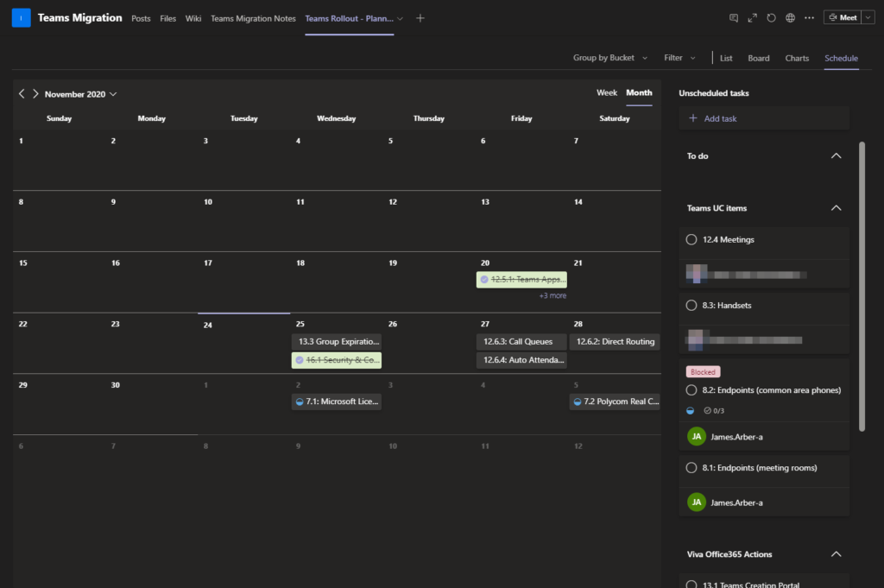
Task: Click the in-progress icon on 7.1: Microsoft Lice...
Action: coord(300,402)
